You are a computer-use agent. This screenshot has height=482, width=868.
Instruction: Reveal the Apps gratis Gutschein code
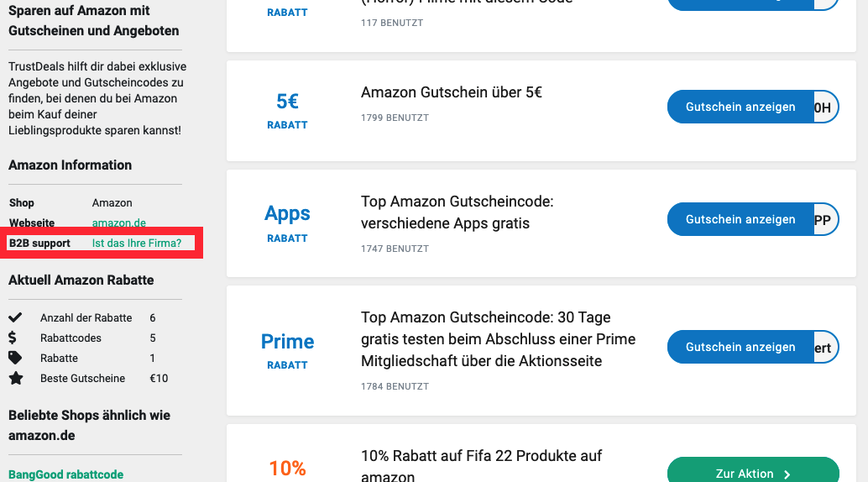[x=740, y=220]
